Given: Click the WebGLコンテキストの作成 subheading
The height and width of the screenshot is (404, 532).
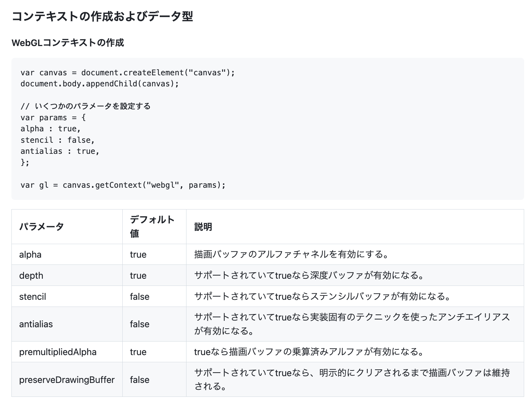Looking at the screenshot, I should tap(68, 43).
